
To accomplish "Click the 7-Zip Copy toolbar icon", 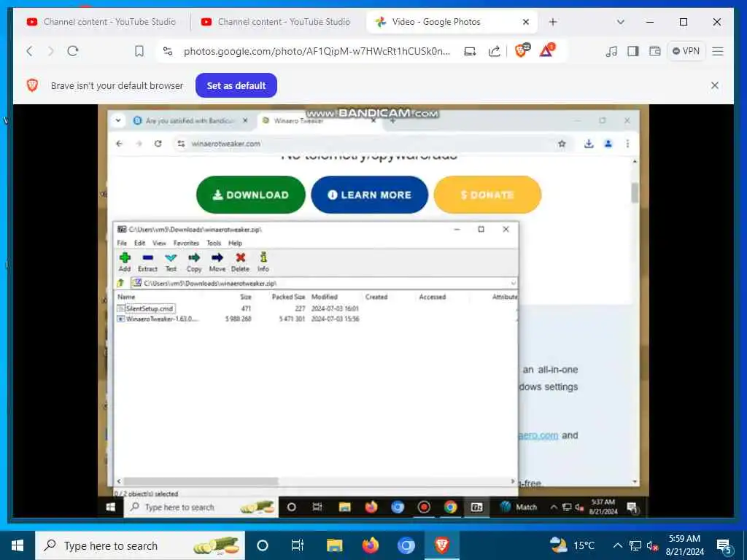I will tap(194, 262).
